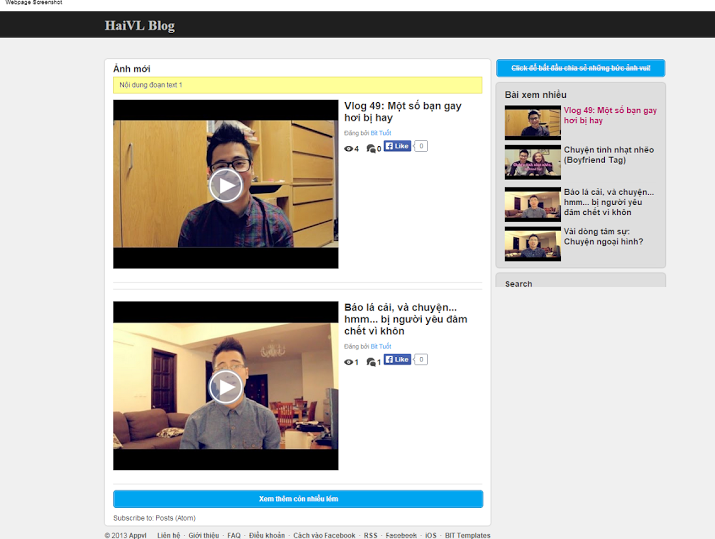Click comments icon on Vlog 49 post
This screenshot has width=715, height=539.
pyautogui.click(x=371, y=149)
